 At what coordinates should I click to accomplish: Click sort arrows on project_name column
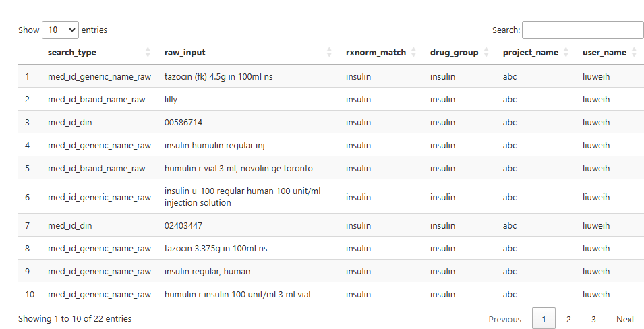[566, 53]
